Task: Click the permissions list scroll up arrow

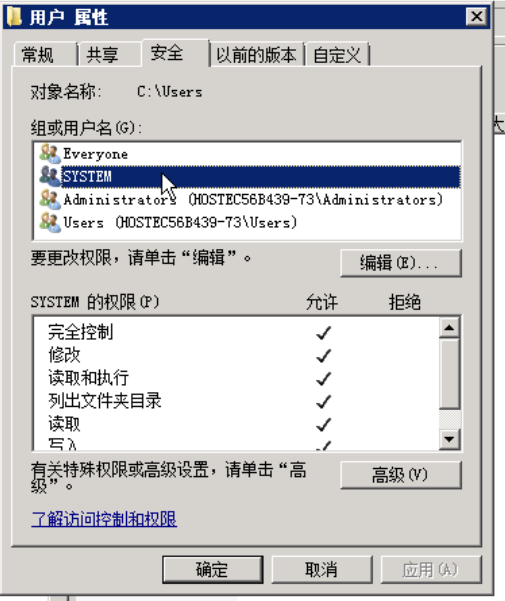Action: coord(449,328)
